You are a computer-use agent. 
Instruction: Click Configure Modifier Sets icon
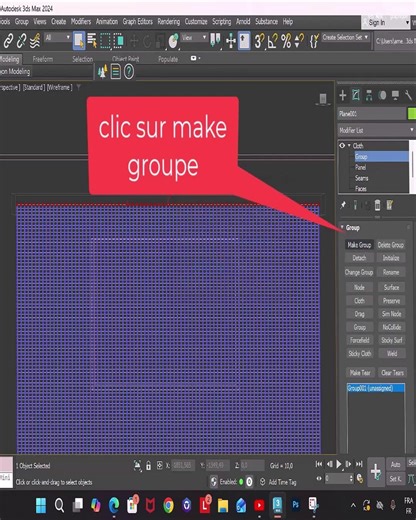[x=389, y=205]
